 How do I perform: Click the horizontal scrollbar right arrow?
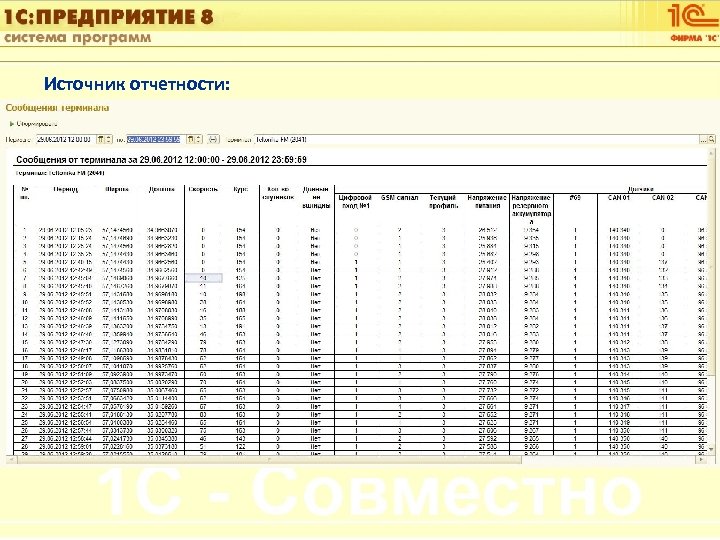click(x=701, y=459)
